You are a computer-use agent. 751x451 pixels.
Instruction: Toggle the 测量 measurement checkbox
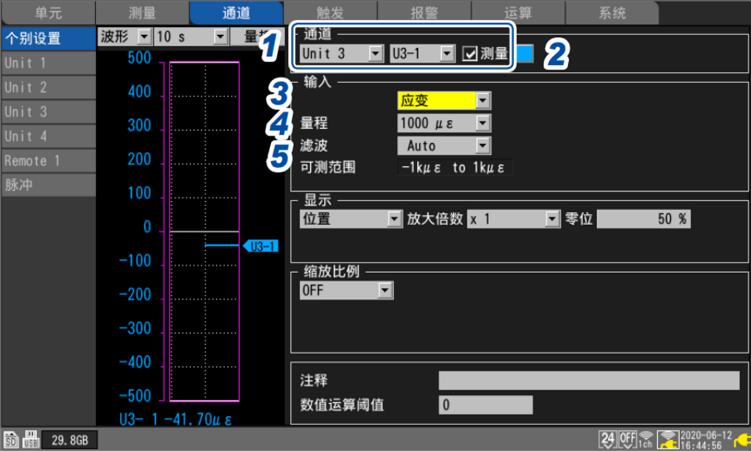point(470,53)
